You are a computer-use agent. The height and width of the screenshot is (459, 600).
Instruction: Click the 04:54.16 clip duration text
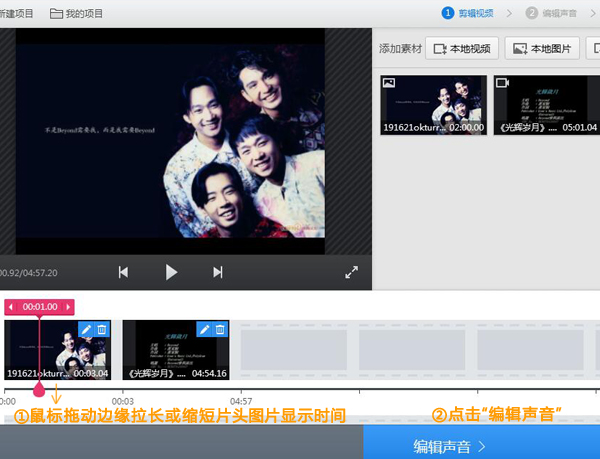[209, 373]
